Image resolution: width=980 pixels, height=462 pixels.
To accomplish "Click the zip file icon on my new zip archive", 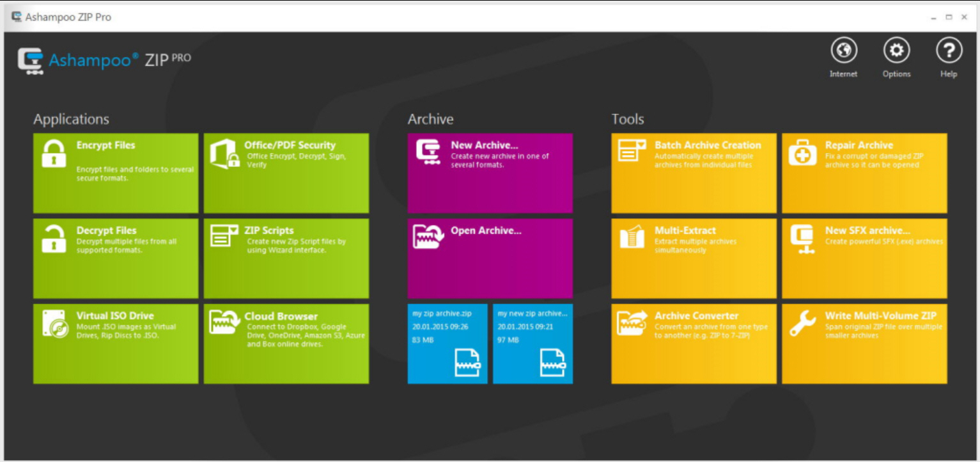I will (x=552, y=363).
